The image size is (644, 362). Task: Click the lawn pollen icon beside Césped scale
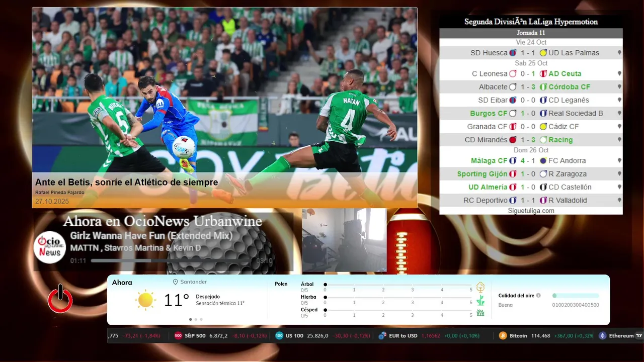pyautogui.click(x=480, y=313)
